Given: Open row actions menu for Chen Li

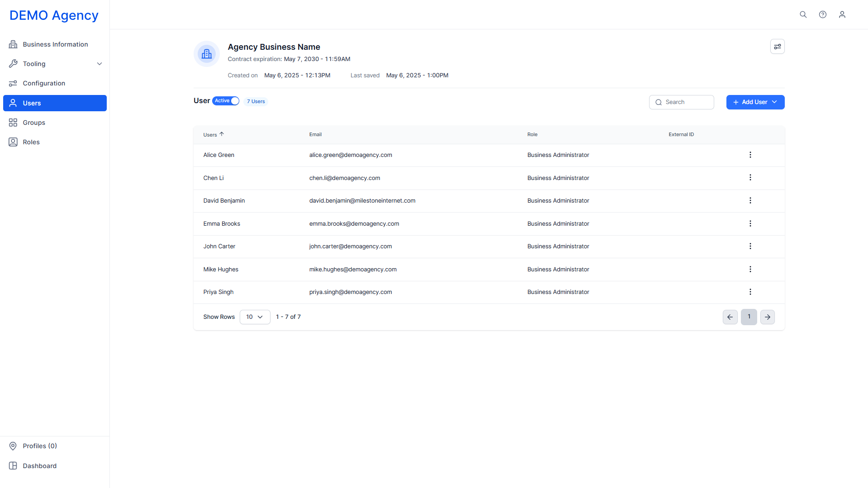Looking at the screenshot, I should (x=750, y=178).
